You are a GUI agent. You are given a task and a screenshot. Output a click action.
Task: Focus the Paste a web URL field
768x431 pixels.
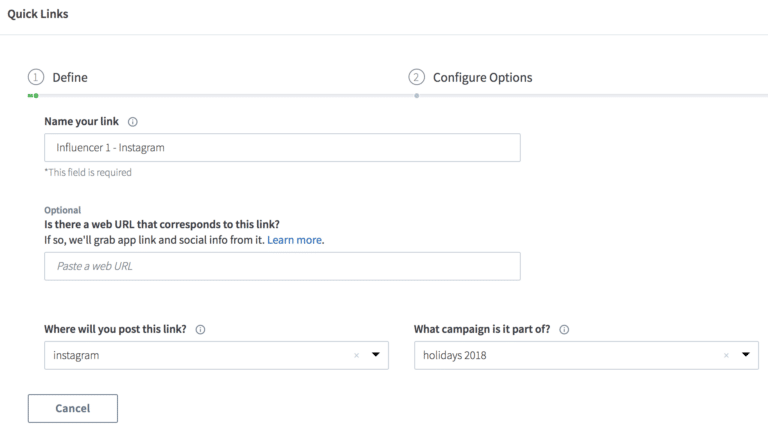(282, 266)
